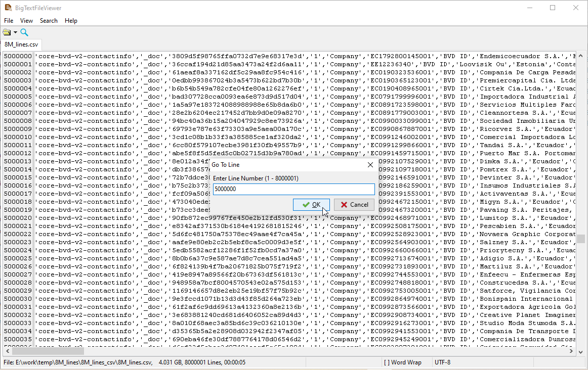The height and width of the screenshot is (370, 588).
Task: Click line number 5000005
Action: click(18, 97)
